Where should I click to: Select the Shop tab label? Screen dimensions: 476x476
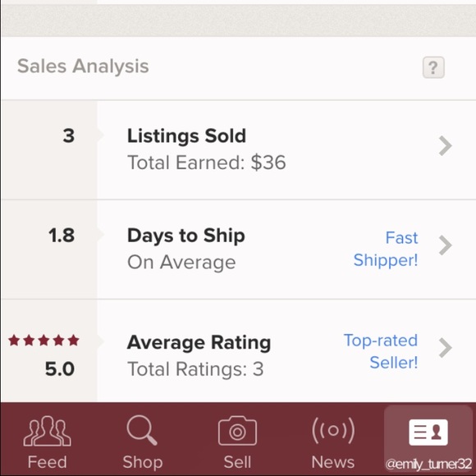[x=143, y=463]
